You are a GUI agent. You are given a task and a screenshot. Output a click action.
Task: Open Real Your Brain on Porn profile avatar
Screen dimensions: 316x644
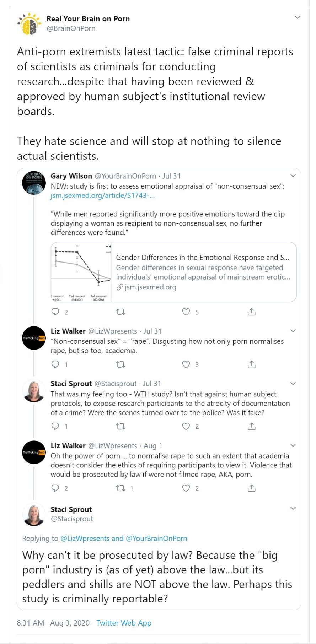[29, 23]
